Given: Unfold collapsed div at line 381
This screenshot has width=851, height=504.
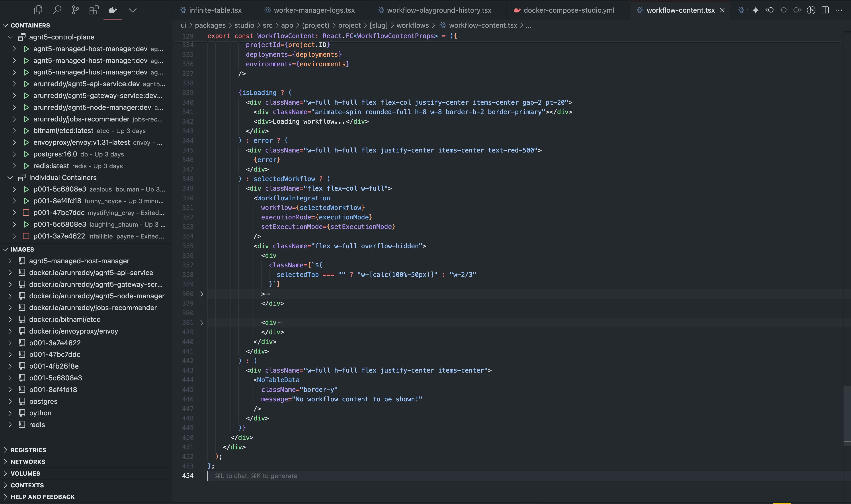Looking at the screenshot, I should pyautogui.click(x=202, y=322).
